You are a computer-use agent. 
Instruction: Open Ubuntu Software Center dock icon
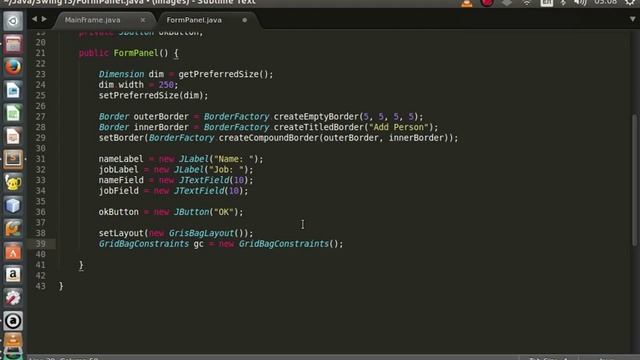pos(13,251)
